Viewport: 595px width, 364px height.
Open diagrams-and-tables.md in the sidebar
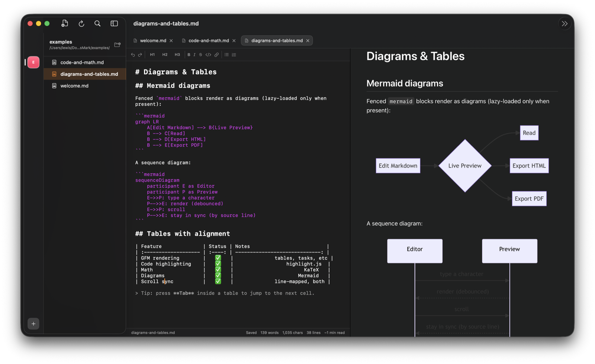pos(85,74)
